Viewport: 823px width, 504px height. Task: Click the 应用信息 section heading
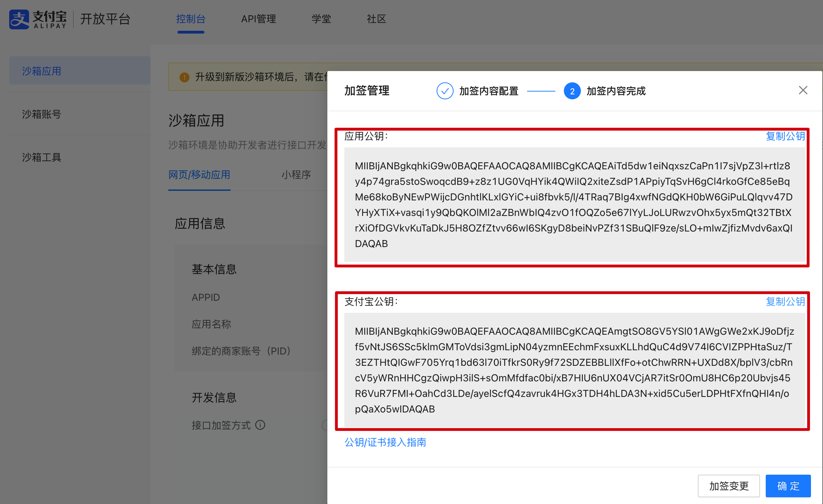click(x=200, y=223)
